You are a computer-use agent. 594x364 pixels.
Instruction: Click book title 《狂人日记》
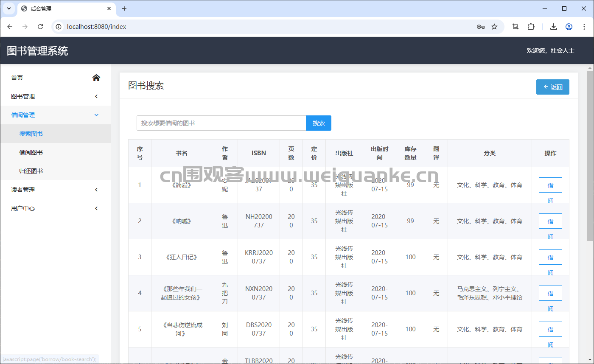click(x=182, y=257)
